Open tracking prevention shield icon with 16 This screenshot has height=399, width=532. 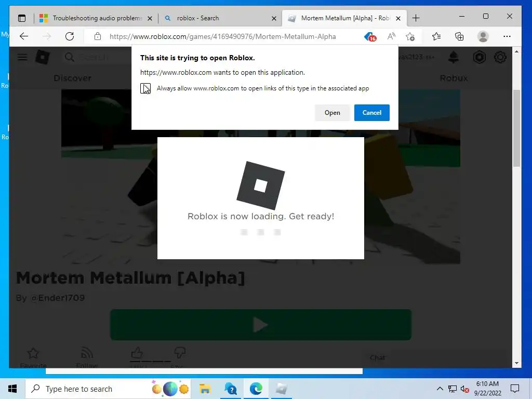[370, 37]
